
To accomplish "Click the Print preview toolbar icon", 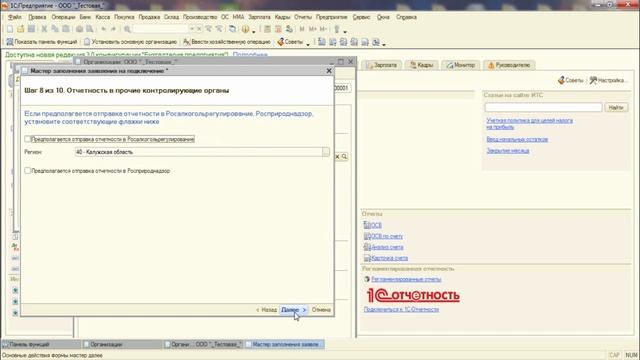I will (x=90, y=29).
